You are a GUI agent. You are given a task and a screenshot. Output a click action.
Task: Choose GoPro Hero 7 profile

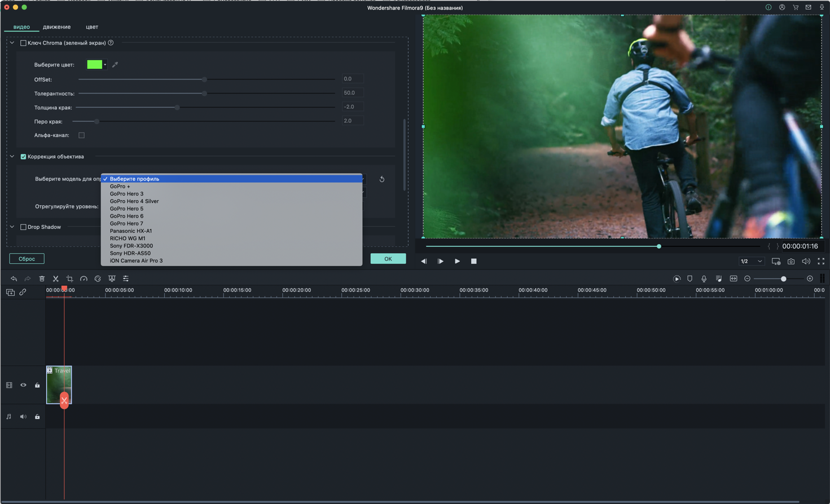coord(231,224)
